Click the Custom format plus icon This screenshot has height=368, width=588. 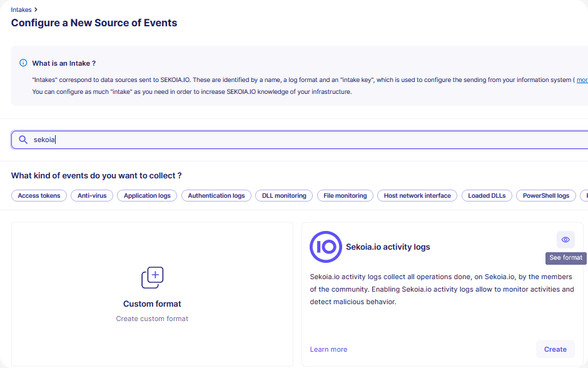click(x=152, y=277)
